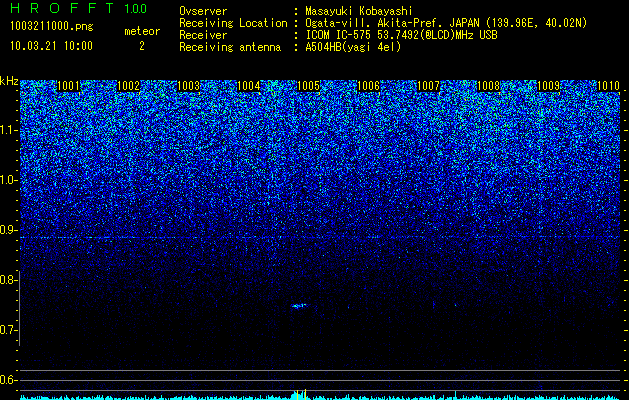Click time marker 1010
Image resolution: width=629 pixels, height=400 pixels.
click(x=609, y=86)
